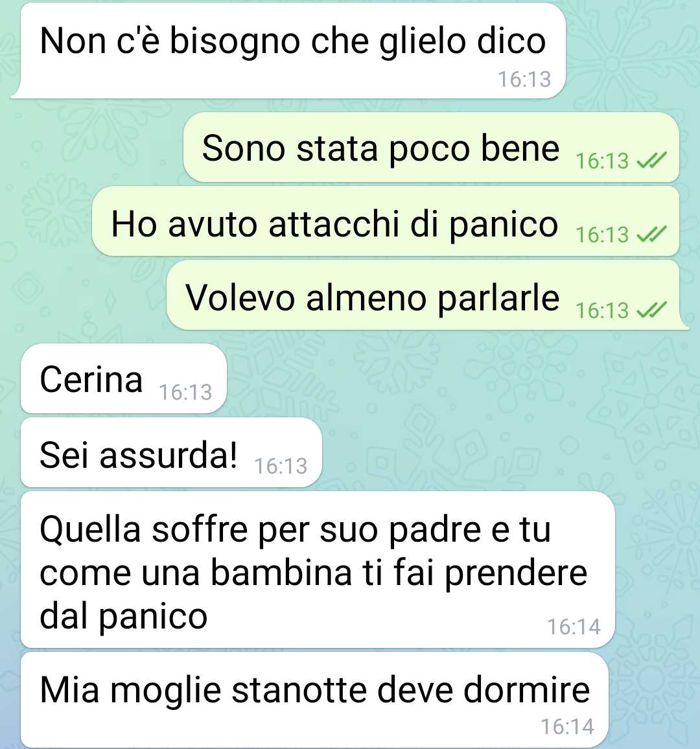
Task: Tap the 16:13 time beside 'Ho avuto attacchi di panico'
Action: 602,235
